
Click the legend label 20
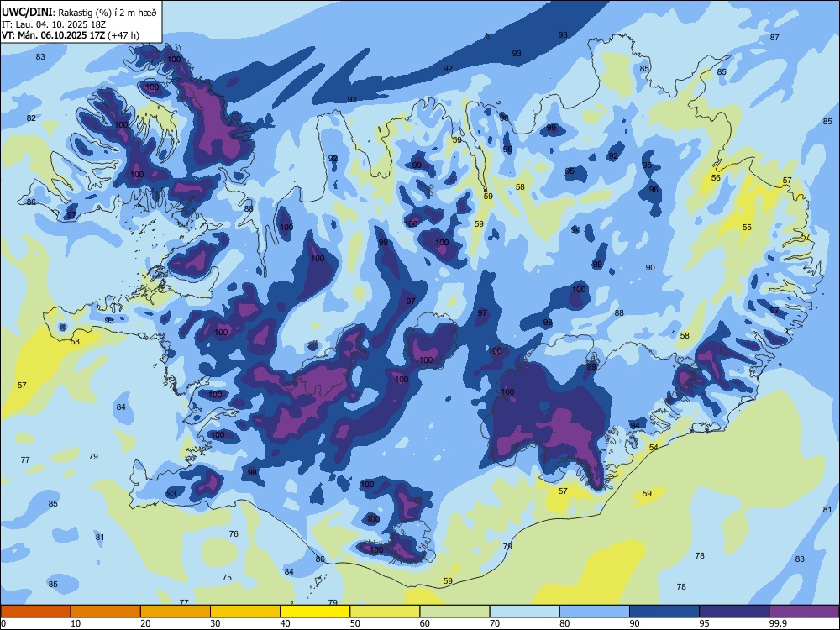(x=145, y=623)
